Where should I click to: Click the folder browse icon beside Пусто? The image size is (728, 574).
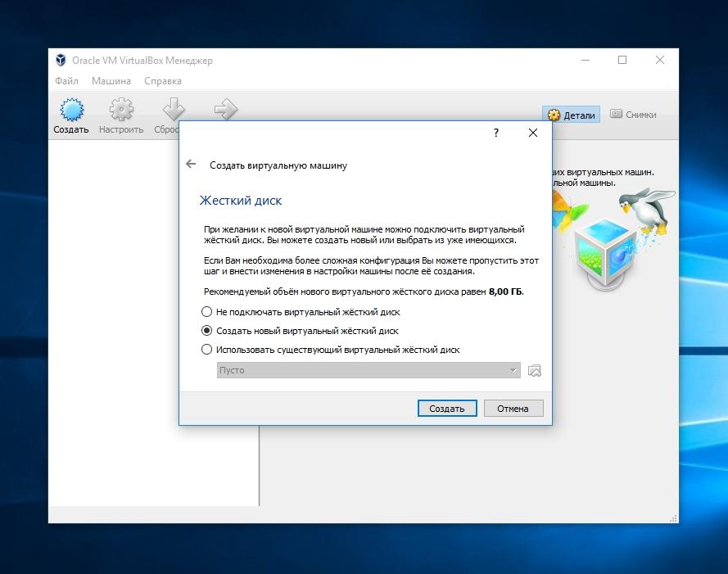click(535, 370)
